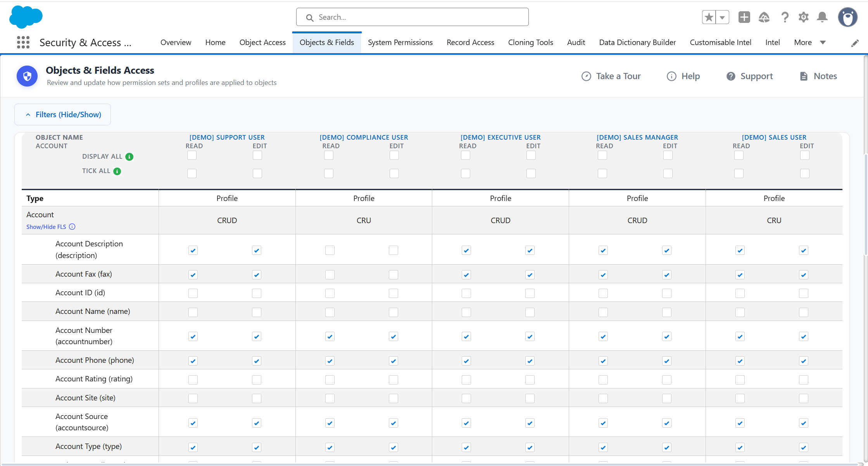Click the pencil edit navigation icon
This screenshot has width=868, height=466.
(855, 43)
